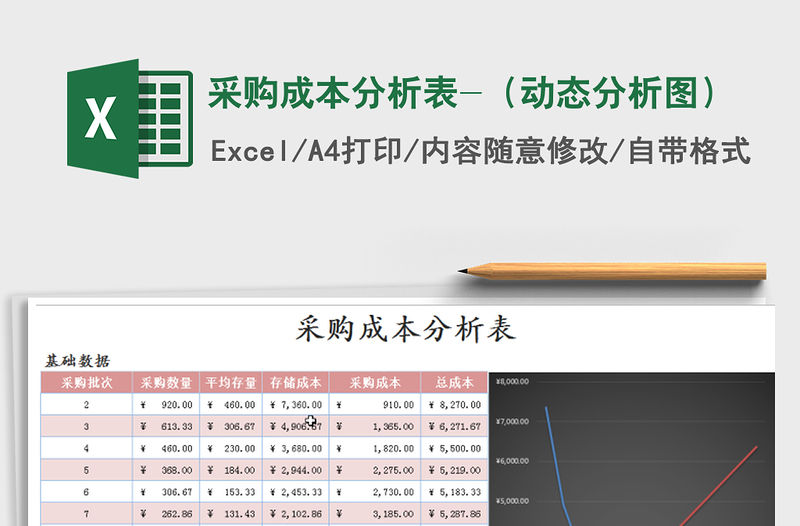Select the 采购成本 column header
This screenshot has height=526, width=800.
tap(374, 382)
